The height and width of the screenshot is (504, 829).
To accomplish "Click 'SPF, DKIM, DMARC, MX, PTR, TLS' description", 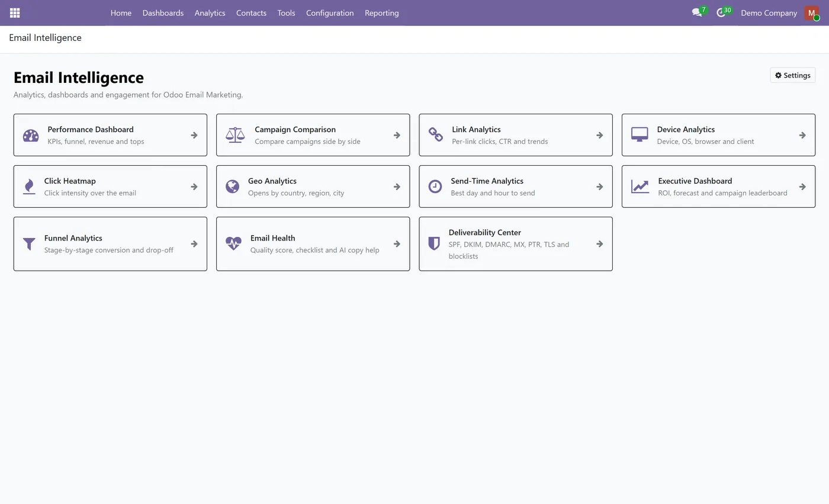I will coord(509,251).
